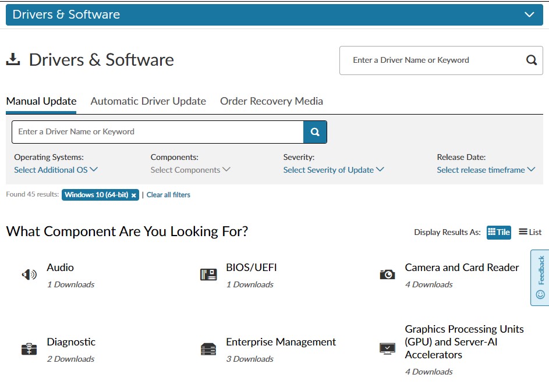This screenshot has width=549, height=392.
Task: Collapse the Drivers & Software banner chevron
Action: (x=529, y=14)
